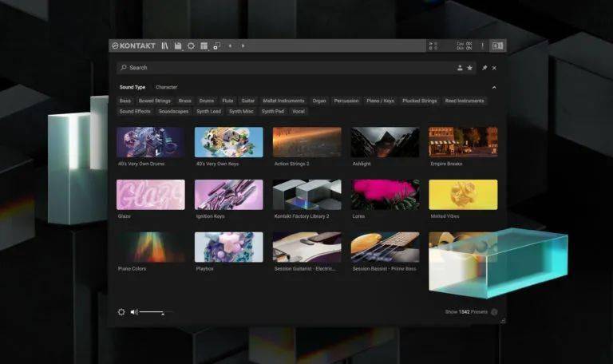This screenshot has height=364, width=613.
Task: Open Piano Colors library thumbnail
Action: [x=151, y=247]
